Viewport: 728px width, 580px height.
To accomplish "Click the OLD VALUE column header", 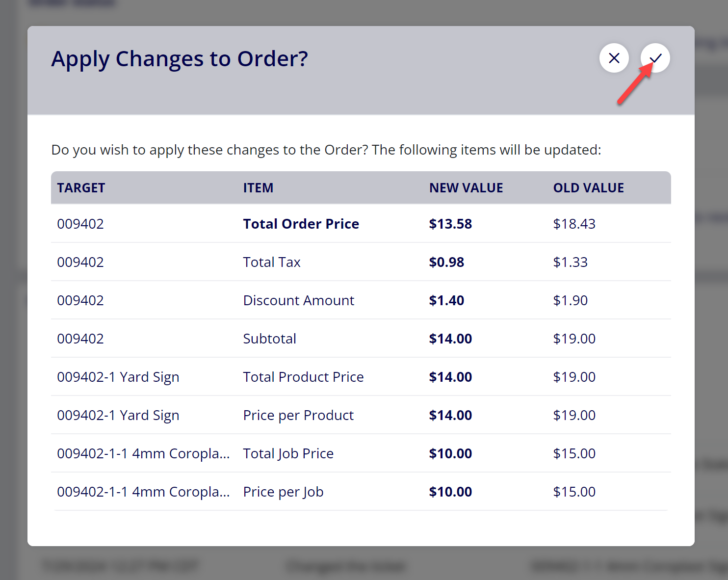I will [x=589, y=188].
